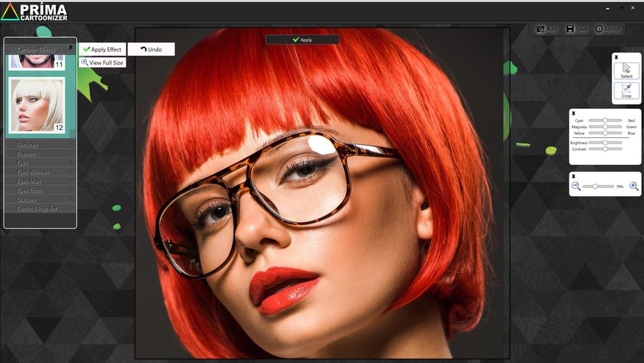
Task: Activate the Crop tool
Action: [x=627, y=91]
